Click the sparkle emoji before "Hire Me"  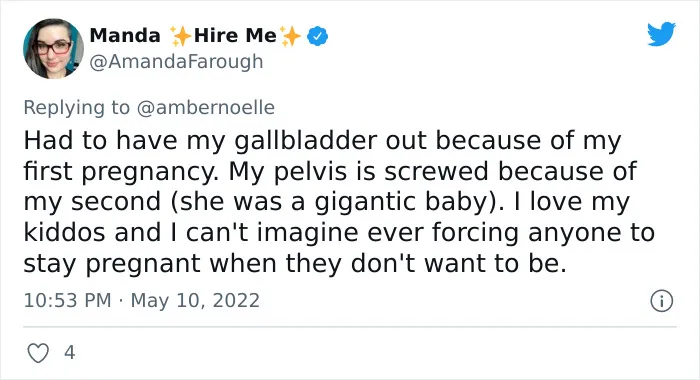coord(180,36)
